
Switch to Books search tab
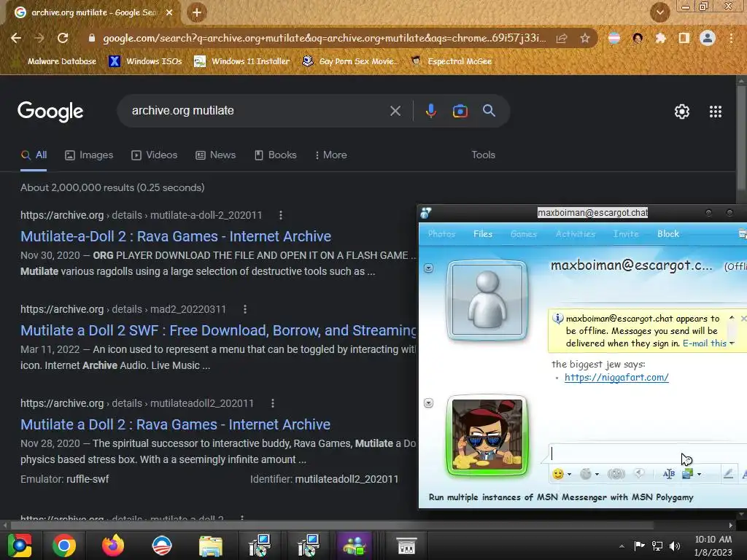275,155
